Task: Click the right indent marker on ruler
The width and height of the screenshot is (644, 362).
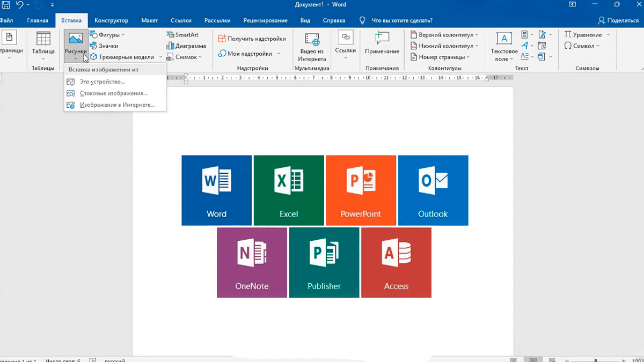Action: click(487, 78)
